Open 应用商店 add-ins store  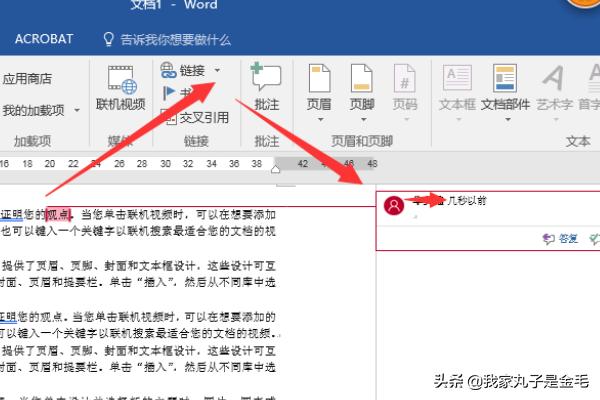tap(28, 79)
